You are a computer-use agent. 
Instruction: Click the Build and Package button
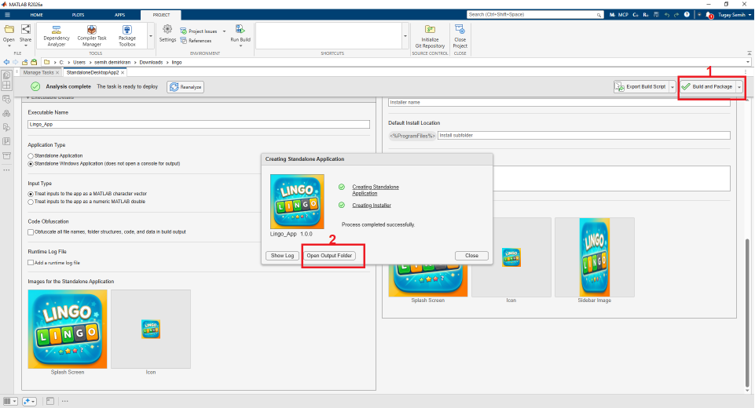click(x=707, y=87)
